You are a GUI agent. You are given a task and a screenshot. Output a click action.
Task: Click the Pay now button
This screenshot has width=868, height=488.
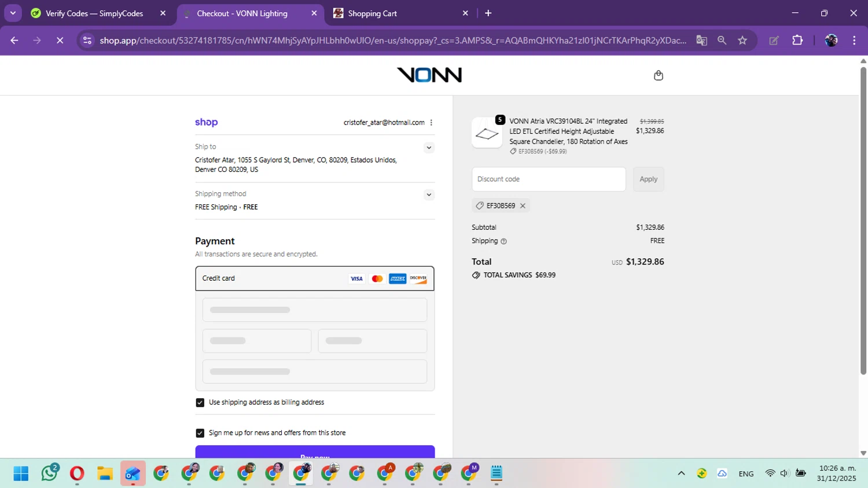click(x=315, y=452)
